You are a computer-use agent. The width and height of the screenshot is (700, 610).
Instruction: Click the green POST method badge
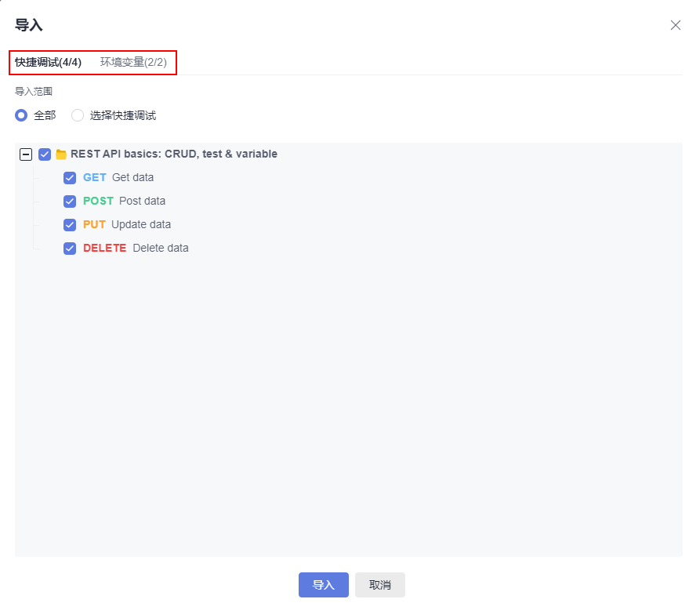pyautogui.click(x=98, y=201)
